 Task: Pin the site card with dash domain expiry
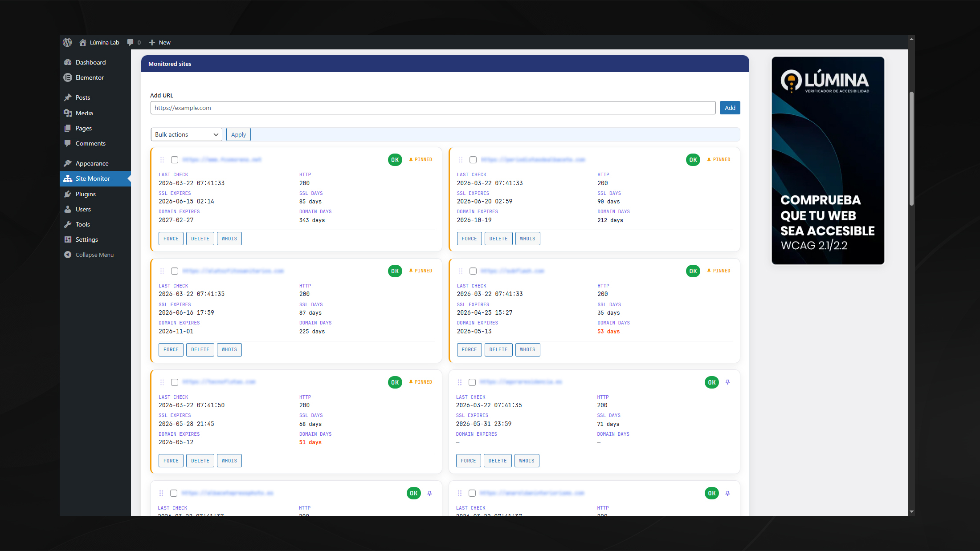pos(727,382)
